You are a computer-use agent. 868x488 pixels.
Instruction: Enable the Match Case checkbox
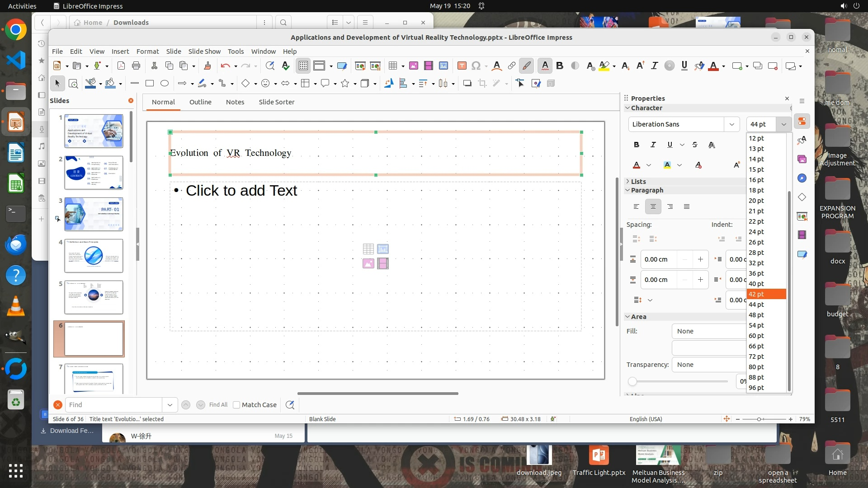coord(236,405)
